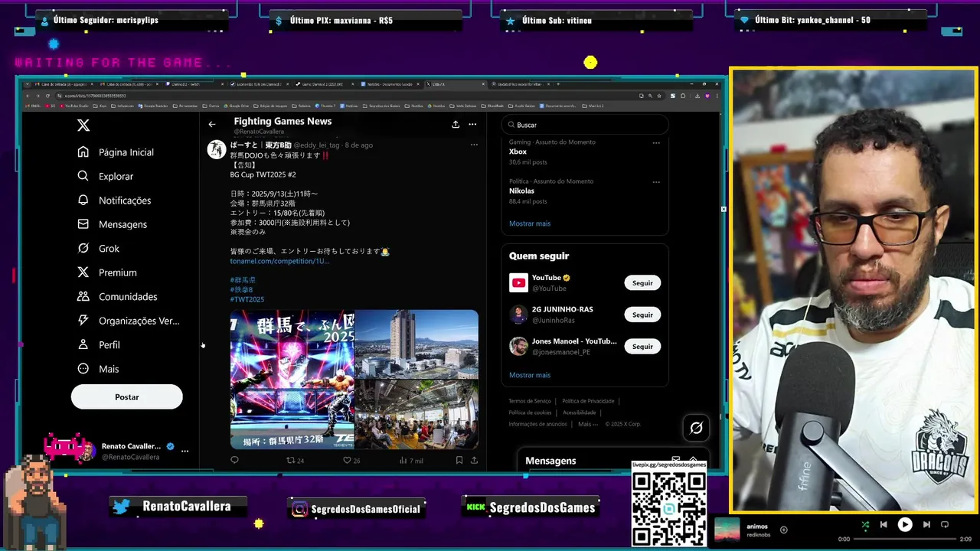Go to Página Inicial in sidebar
Viewport: 980px width, 551px height.
tap(116, 152)
